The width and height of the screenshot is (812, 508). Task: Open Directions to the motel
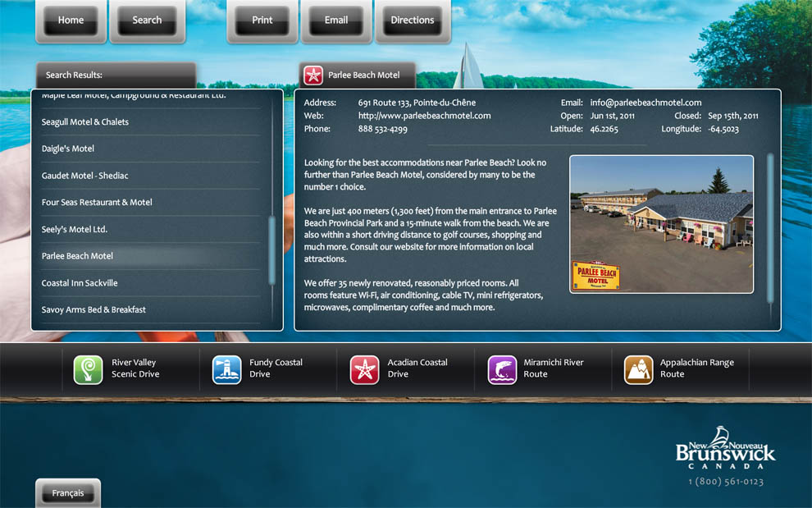point(413,21)
